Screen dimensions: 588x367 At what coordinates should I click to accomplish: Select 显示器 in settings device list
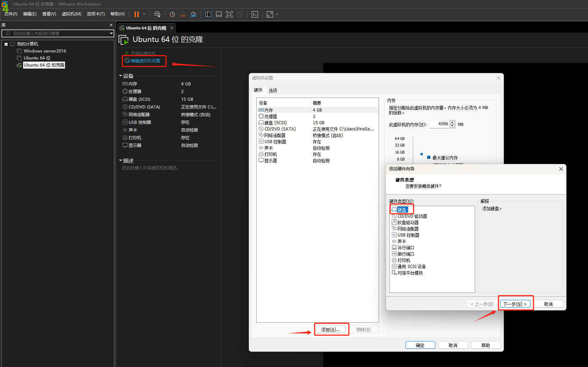[317, 161]
